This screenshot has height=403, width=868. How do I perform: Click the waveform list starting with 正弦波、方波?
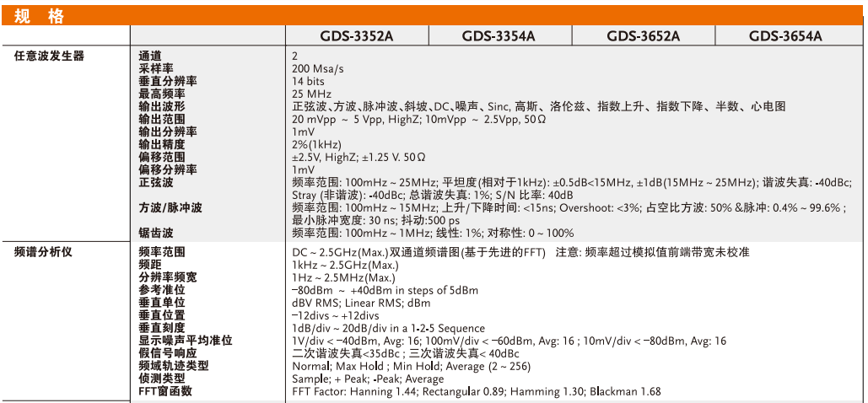pos(538,107)
